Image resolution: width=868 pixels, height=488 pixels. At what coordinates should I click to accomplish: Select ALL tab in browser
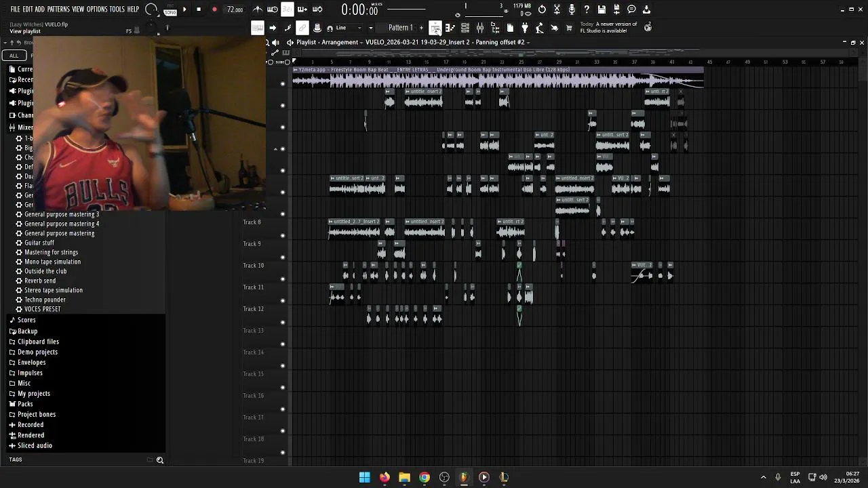tap(14, 56)
